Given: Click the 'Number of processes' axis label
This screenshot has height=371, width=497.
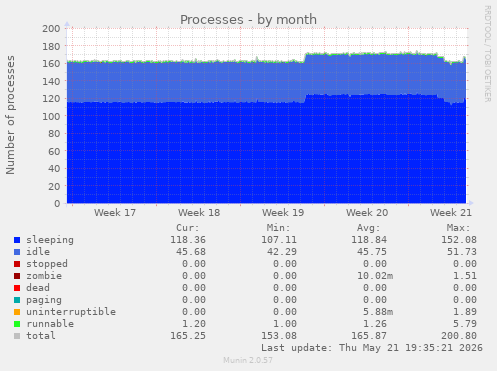Looking at the screenshot, I should tap(10, 115).
